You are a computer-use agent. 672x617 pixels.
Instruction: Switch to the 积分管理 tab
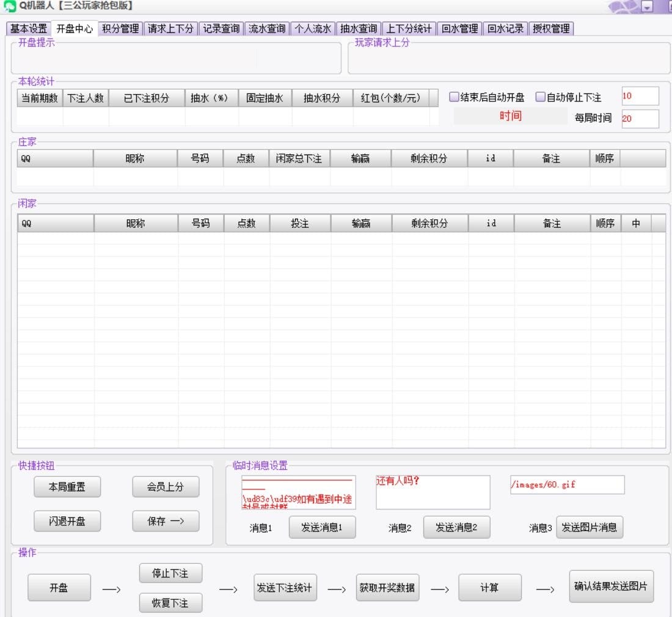tap(120, 29)
